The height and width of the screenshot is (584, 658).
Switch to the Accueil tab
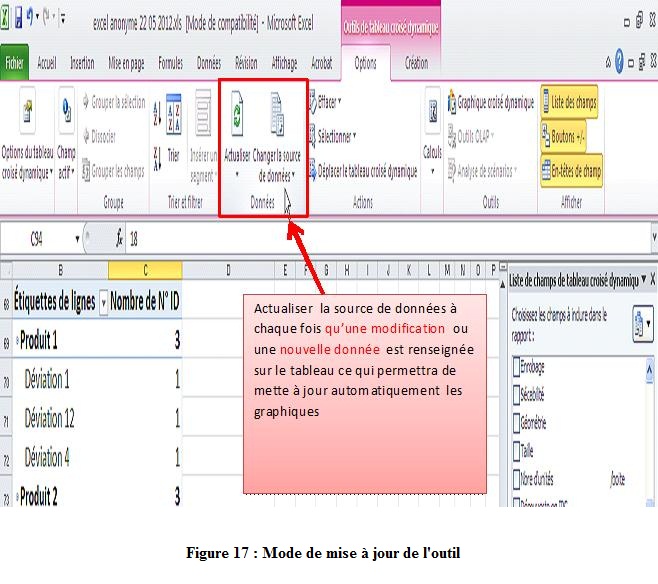click(x=47, y=63)
